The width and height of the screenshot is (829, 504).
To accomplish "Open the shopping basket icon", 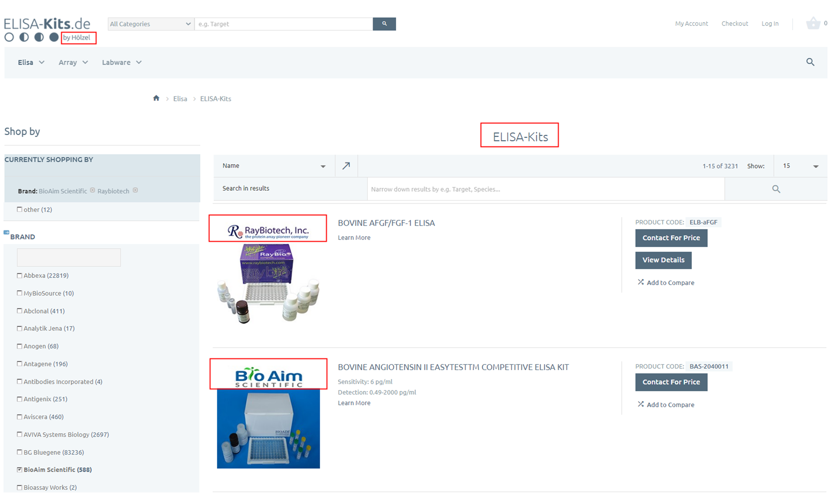I will pyautogui.click(x=813, y=23).
